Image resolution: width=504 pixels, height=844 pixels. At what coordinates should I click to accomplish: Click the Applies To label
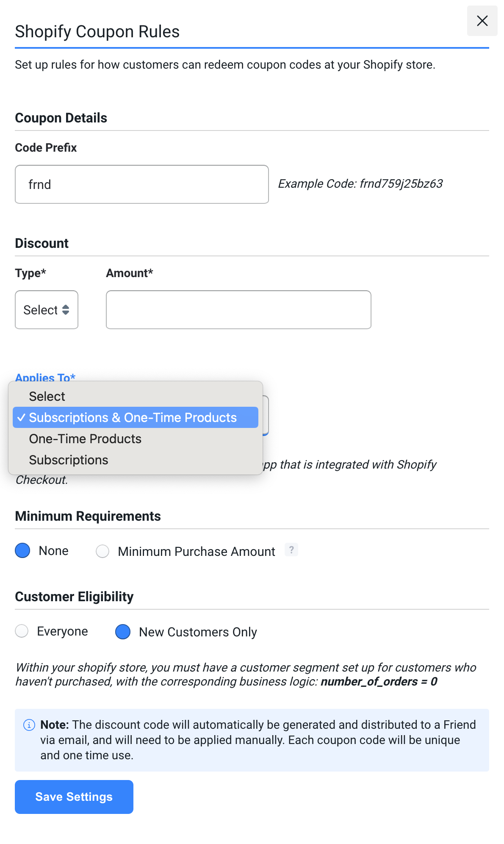coord(45,377)
